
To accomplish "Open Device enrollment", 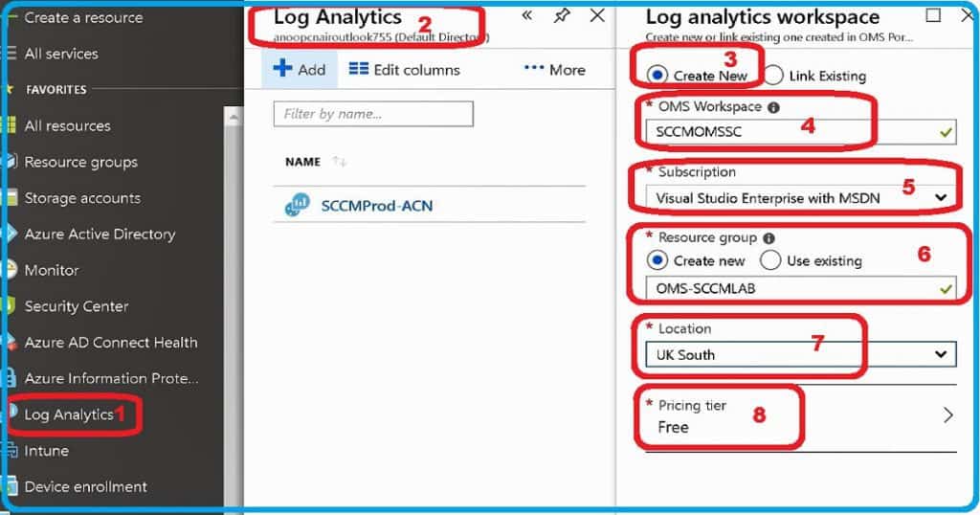I will pos(85,487).
